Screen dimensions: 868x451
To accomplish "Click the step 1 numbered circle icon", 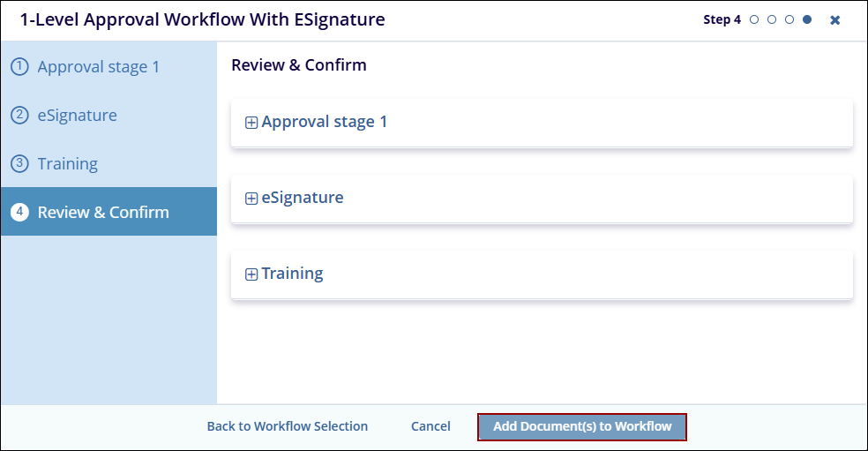I will tap(19, 67).
